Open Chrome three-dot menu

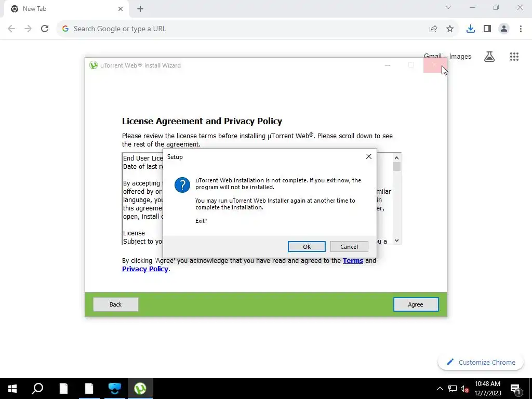521,29
